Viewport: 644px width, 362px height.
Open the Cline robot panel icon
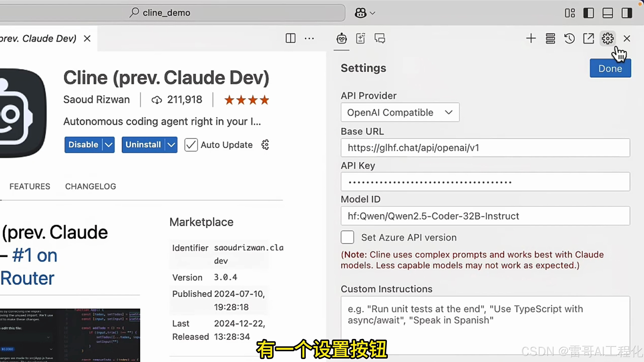click(341, 39)
